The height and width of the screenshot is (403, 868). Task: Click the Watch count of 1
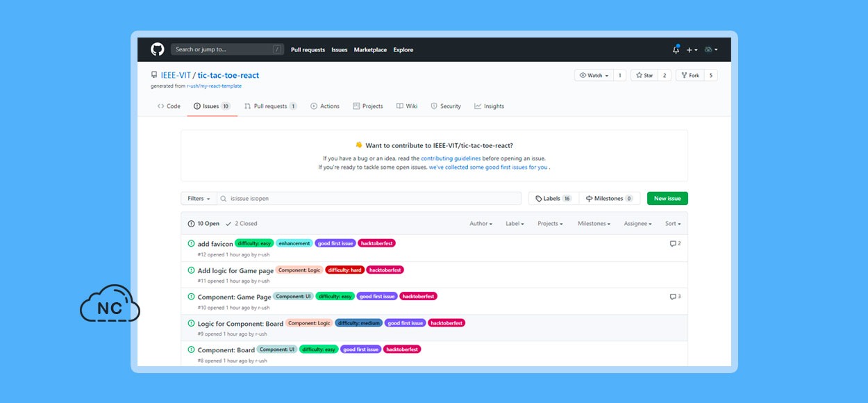point(619,75)
